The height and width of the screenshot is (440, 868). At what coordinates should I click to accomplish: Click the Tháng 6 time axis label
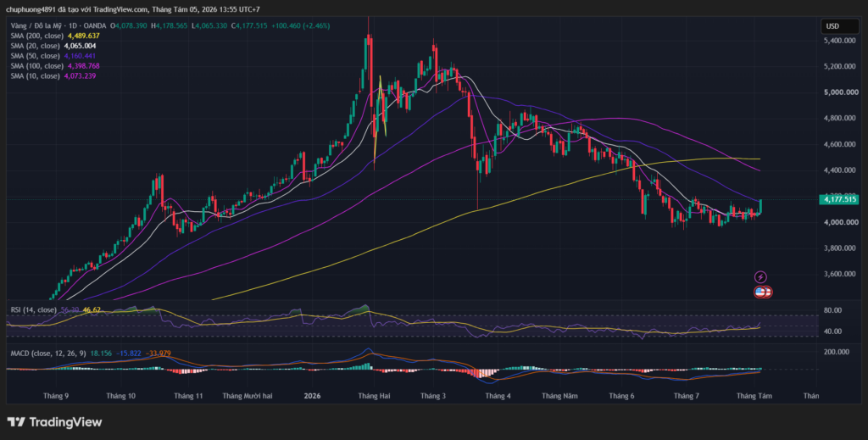[621, 396]
